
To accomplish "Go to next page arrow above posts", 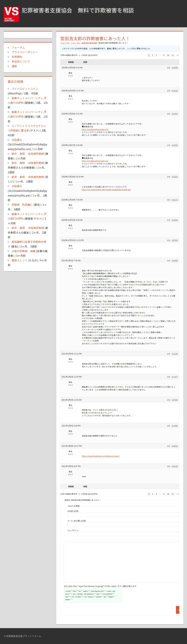I will (x=177, y=55).
